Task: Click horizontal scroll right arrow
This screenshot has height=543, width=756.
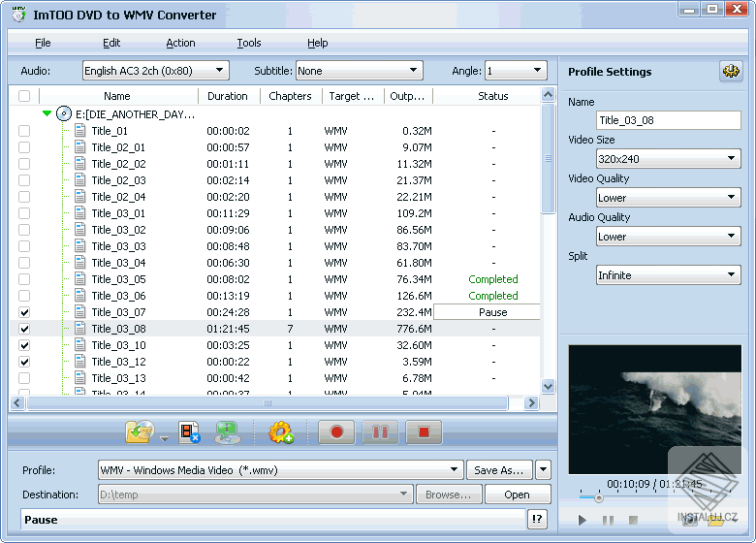Action: (531, 402)
